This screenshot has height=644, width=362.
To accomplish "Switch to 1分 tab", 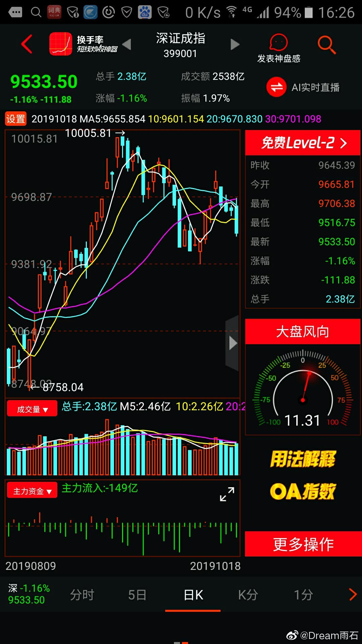I will coord(303,595).
